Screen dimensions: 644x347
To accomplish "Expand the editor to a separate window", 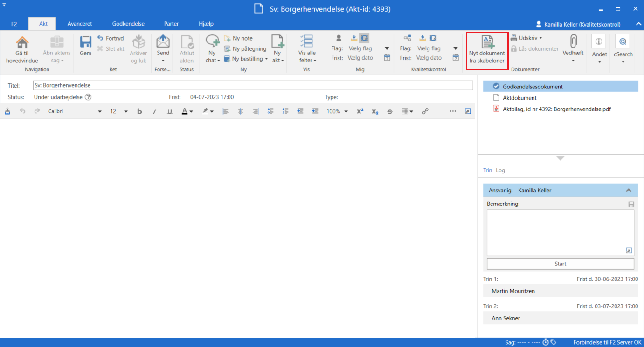I will click(x=468, y=111).
